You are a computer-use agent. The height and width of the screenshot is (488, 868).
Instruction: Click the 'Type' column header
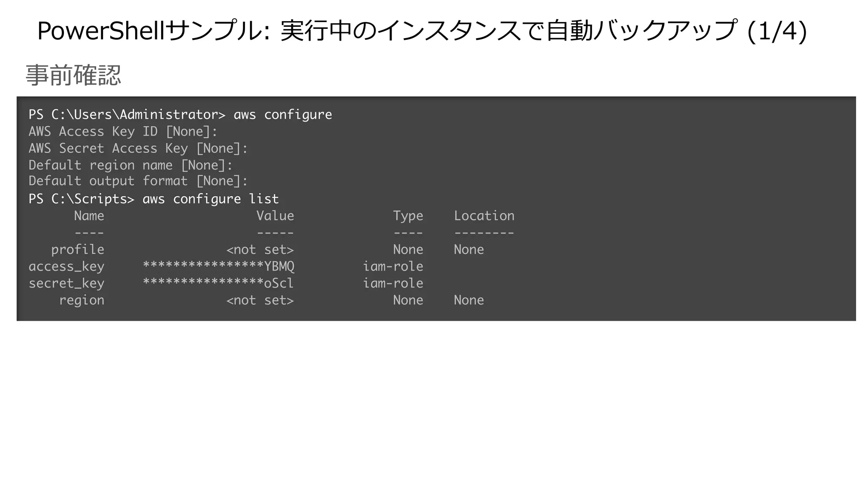click(408, 216)
